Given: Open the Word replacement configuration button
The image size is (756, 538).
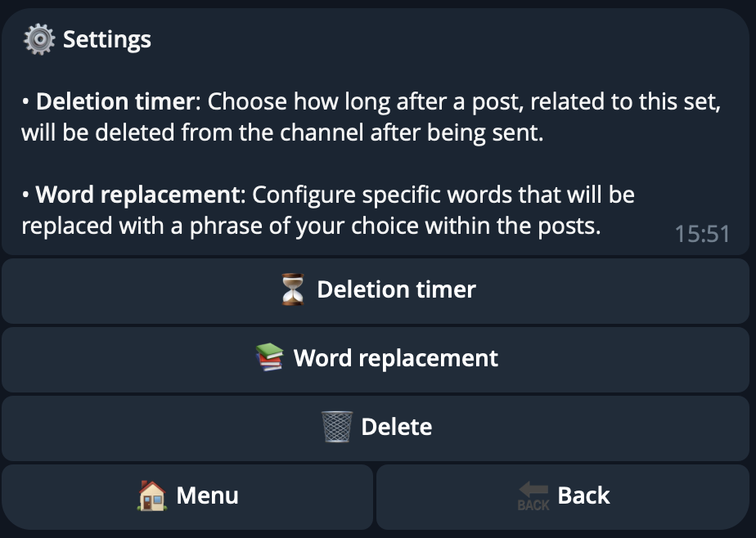Looking at the screenshot, I should pyautogui.click(x=376, y=359).
